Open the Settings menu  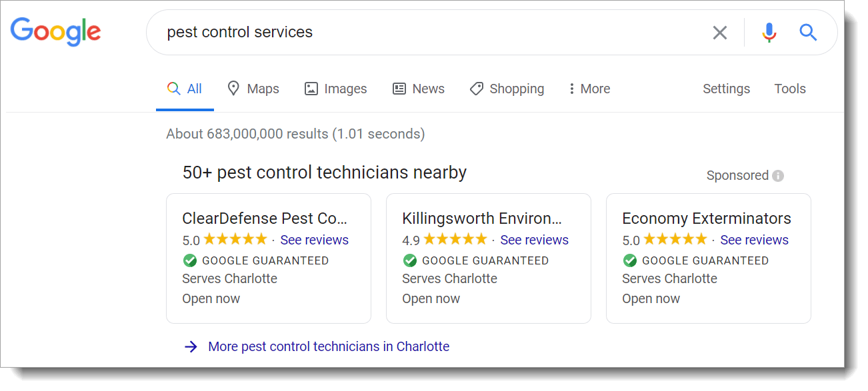coord(726,89)
